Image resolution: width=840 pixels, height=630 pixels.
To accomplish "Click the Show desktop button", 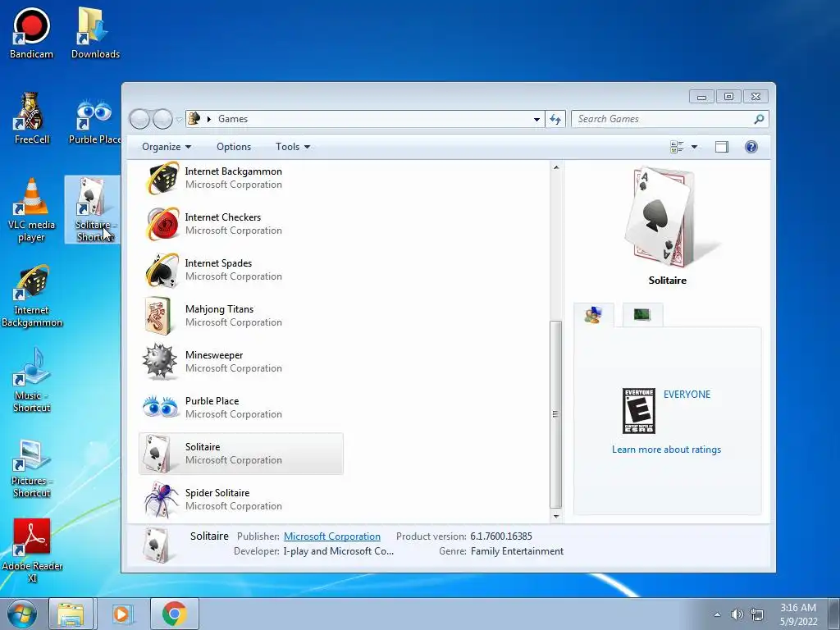I will pos(833,614).
